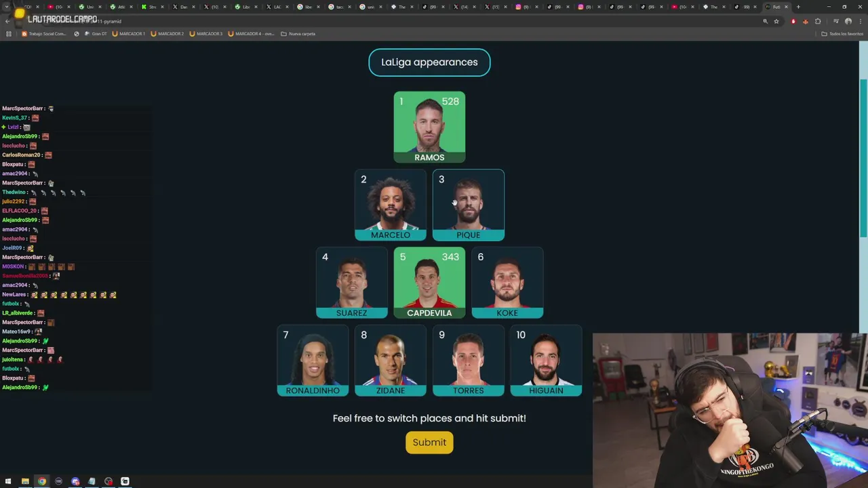Screen dimensions: 868x488
Task: Click chat username MarcSpectorBarr at top
Action: pos(22,108)
